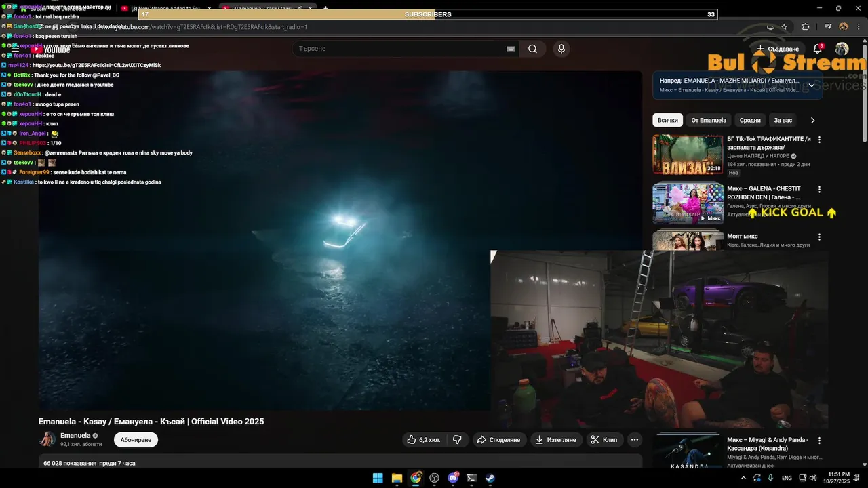Open volume tray icon

click(x=813, y=478)
